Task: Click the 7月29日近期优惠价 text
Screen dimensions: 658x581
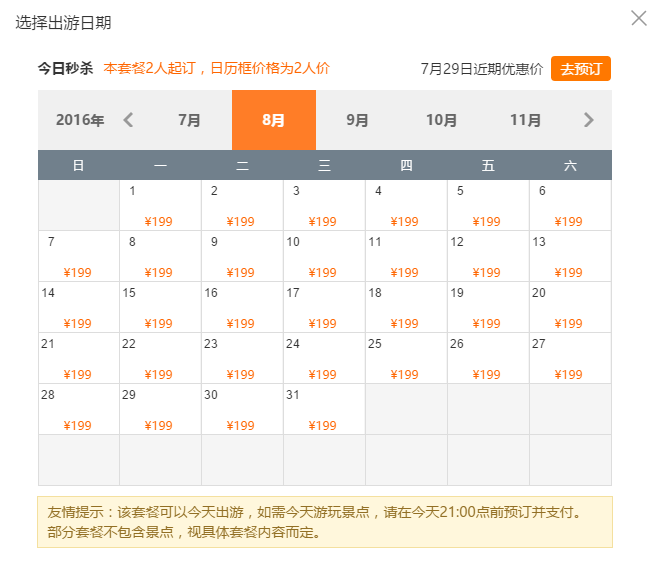Action: click(482, 69)
